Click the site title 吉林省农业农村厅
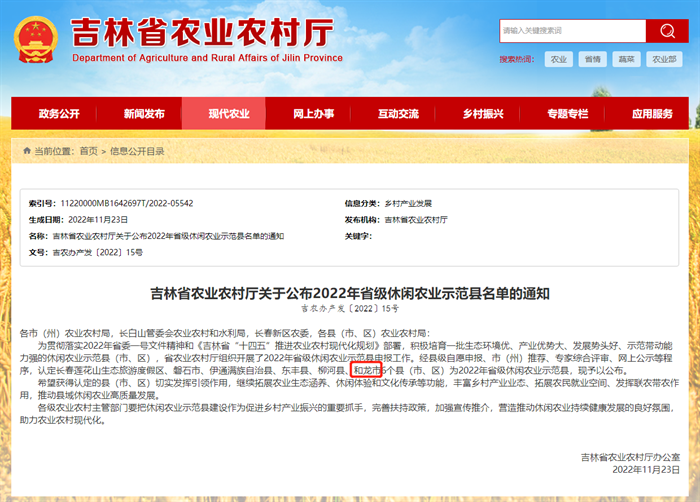 (x=202, y=32)
